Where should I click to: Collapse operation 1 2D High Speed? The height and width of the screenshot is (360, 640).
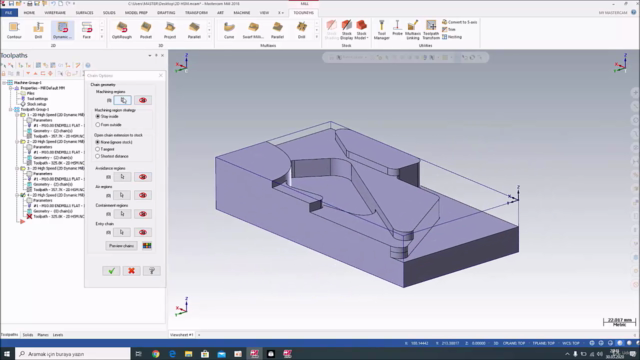tap(18, 115)
